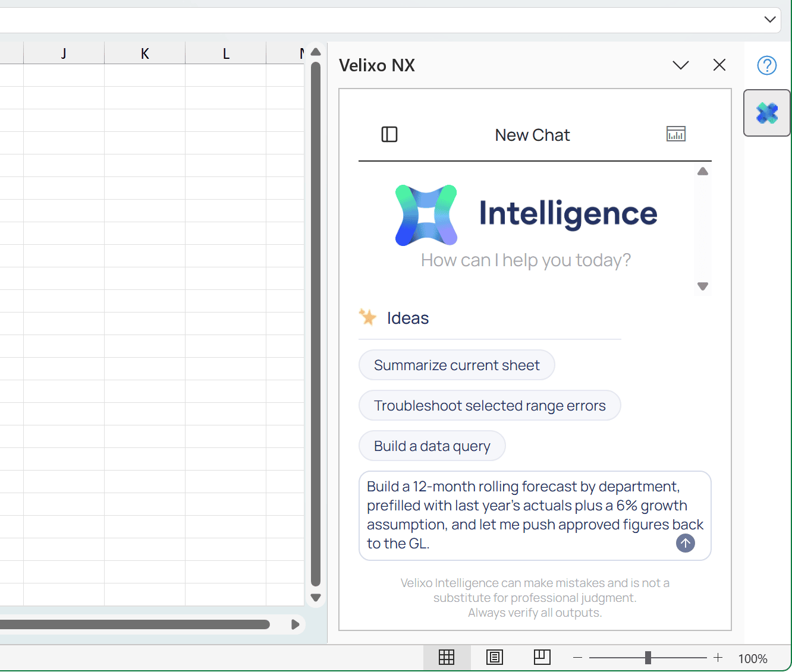Zoom out with the minus button
The width and height of the screenshot is (792, 672).
(x=577, y=658)
